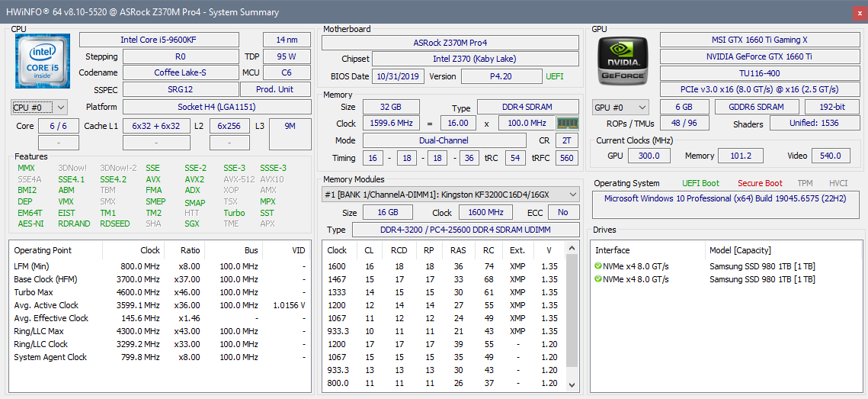Screen dimensions: 868x399
Task: Click the CL column header in memory timings
Action: click(x=370, y=250)
